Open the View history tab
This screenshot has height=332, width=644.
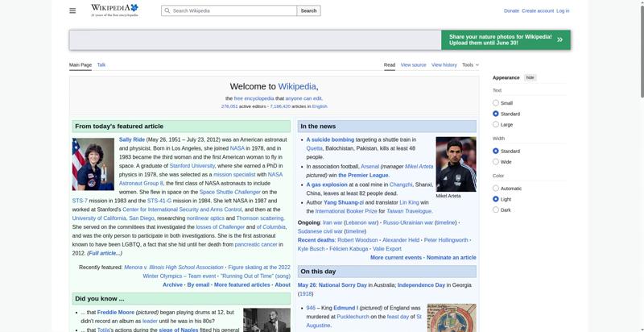pyautogui.click(x=444, y=65)
